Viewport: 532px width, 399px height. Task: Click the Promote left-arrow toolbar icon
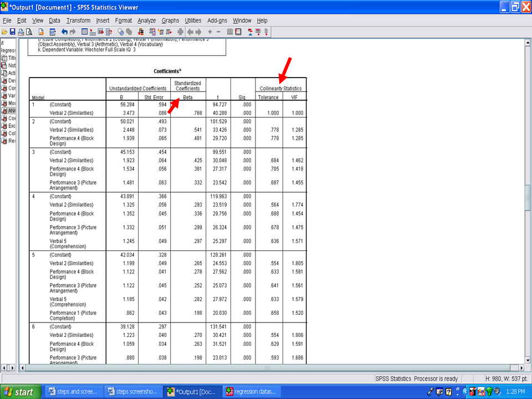(x=190, y=32)
